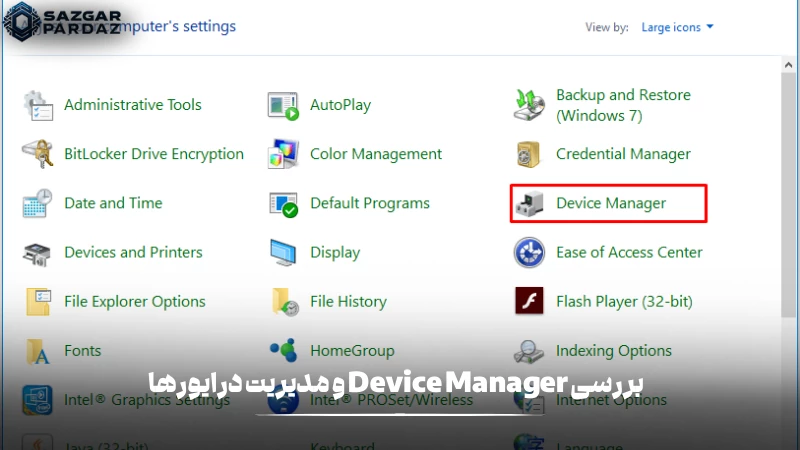The image size is (800, 450).
Task: Open Administrative Tools link
Action: (x=133, y=105)
